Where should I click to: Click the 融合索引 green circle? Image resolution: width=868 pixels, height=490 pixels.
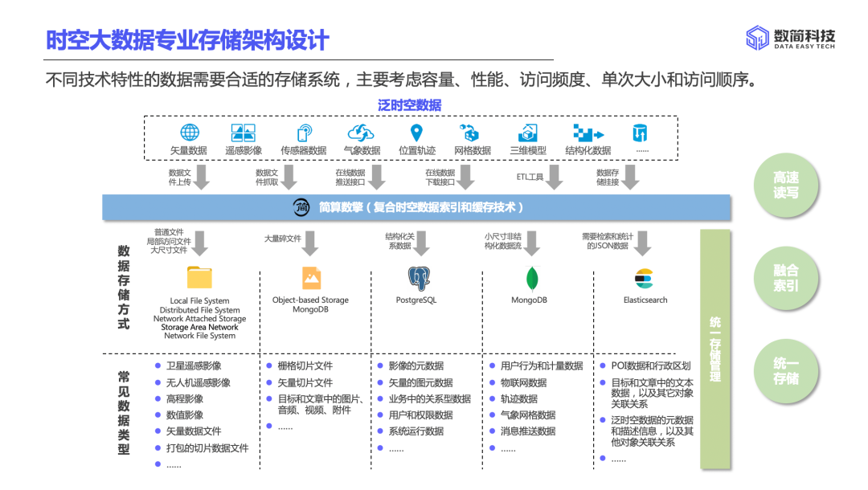[x=785, y=278]
